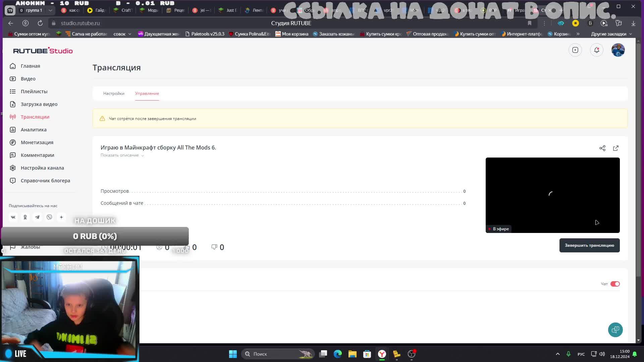Open the profile avatar menu
The width and height of the screenshot is (644, 362).
pyautogui.click(x=618, y=50)
